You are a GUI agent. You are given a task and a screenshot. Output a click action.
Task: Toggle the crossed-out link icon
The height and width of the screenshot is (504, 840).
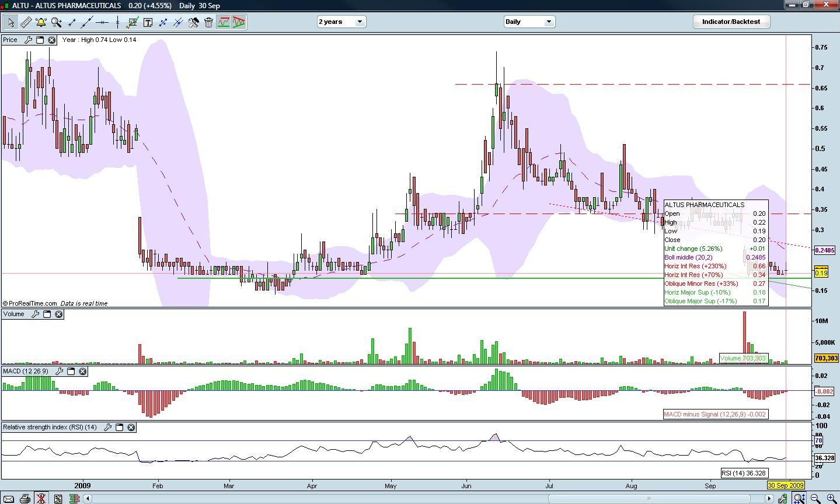tap(41, 499)
